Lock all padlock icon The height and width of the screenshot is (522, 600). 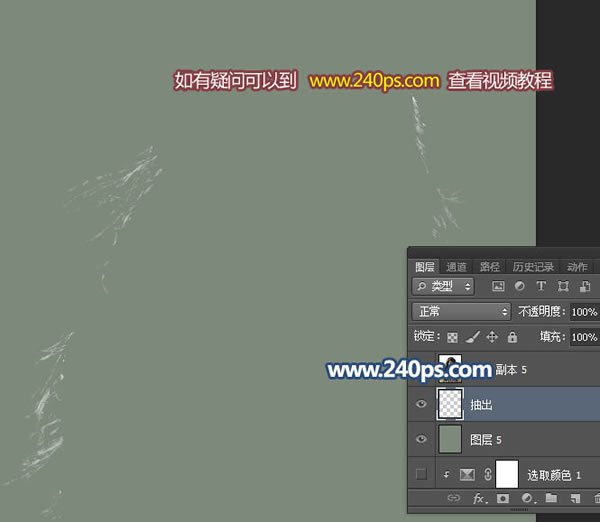(x=512, y=337)
